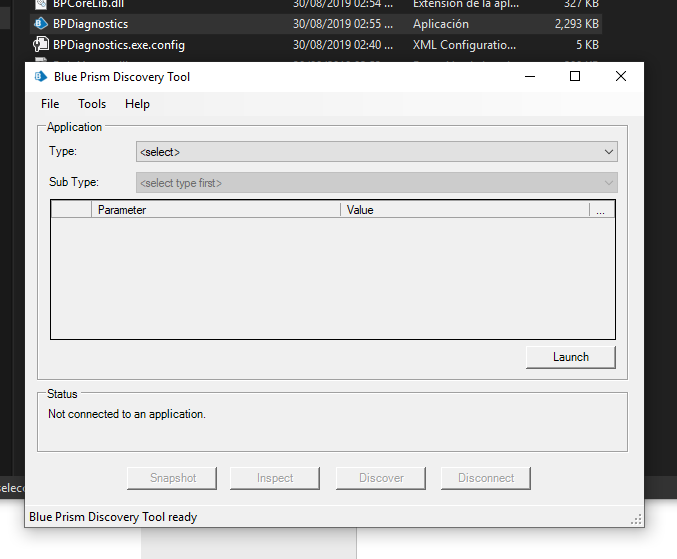
Task: Click the resize grip in the status bar
Action: pyautogui.click(x=636, y=519)
